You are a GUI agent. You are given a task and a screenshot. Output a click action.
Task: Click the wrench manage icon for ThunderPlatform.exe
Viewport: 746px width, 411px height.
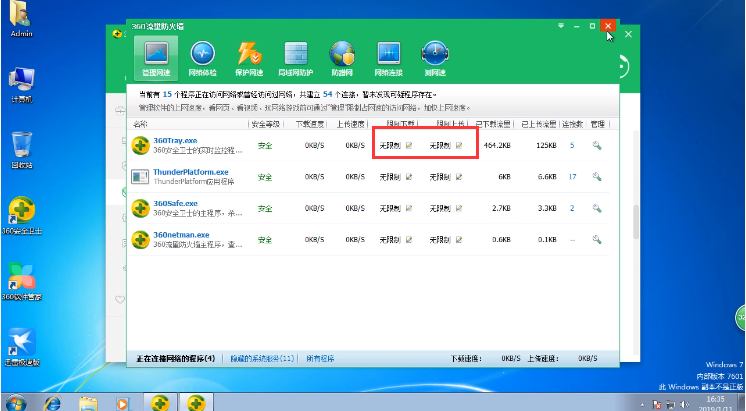click(x=597, y=177)
